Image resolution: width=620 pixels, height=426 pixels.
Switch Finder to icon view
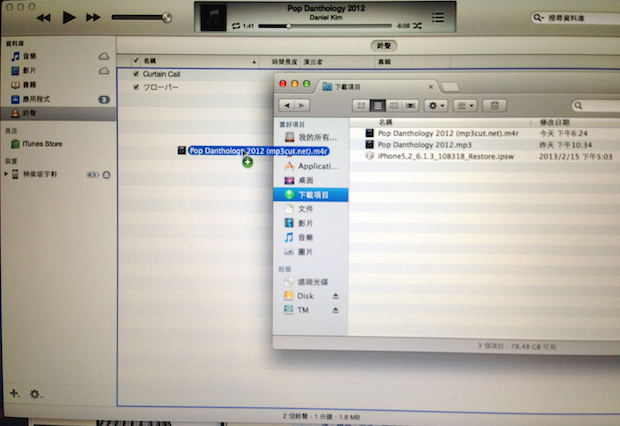361,106
